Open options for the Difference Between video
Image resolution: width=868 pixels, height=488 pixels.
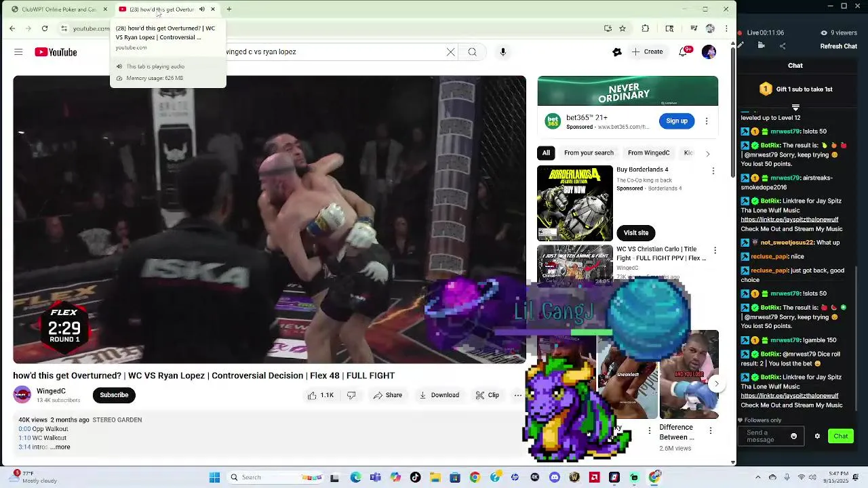(x=710, y=430)
